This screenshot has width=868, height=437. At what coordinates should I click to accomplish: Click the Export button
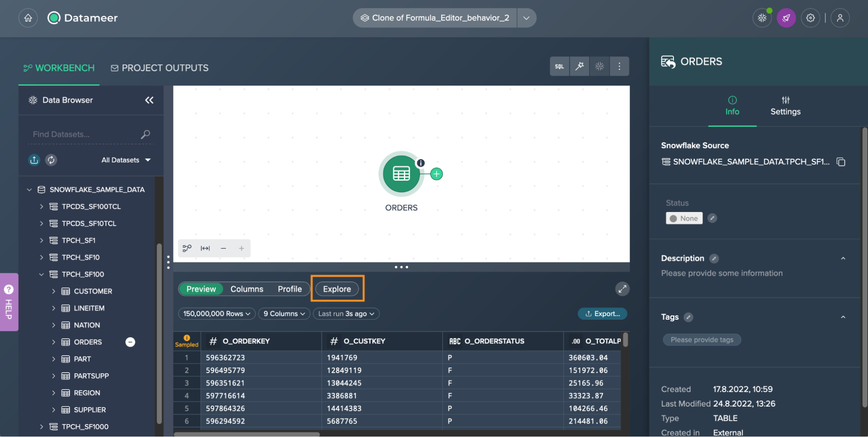tap(602, 314)
